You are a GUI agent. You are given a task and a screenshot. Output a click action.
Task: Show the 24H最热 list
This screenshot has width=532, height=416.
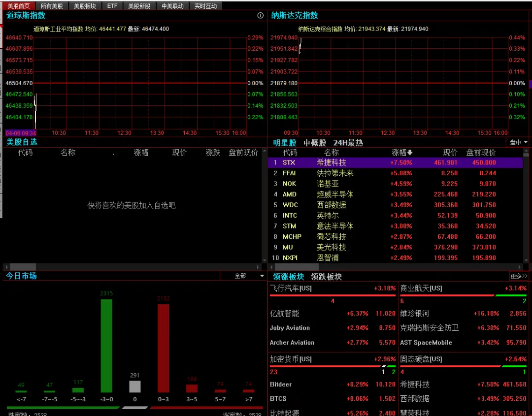click(348, 143)
